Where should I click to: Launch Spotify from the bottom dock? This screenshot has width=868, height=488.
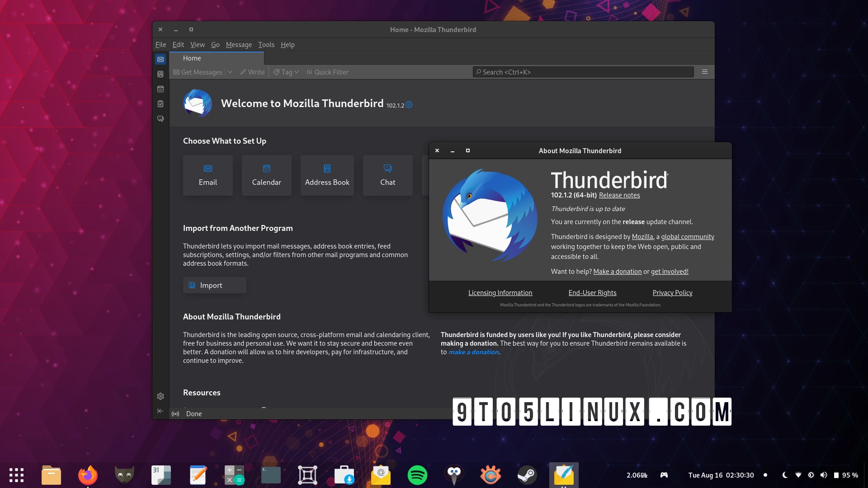point(418,475)
